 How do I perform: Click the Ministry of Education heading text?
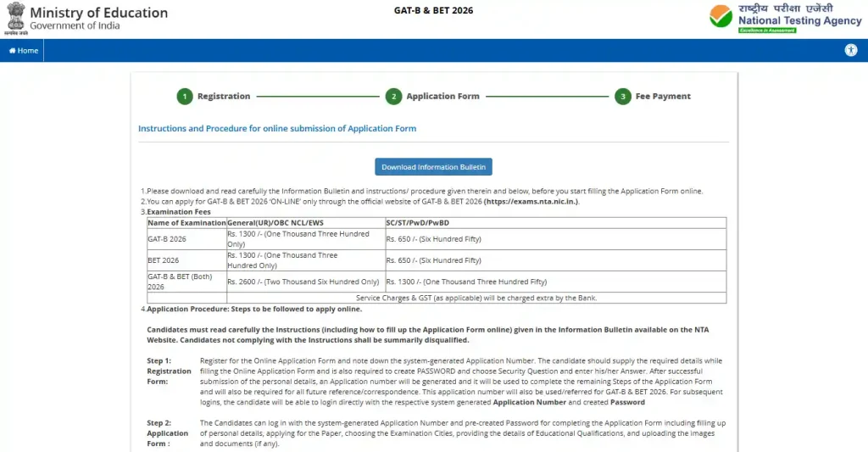(98, 13)
